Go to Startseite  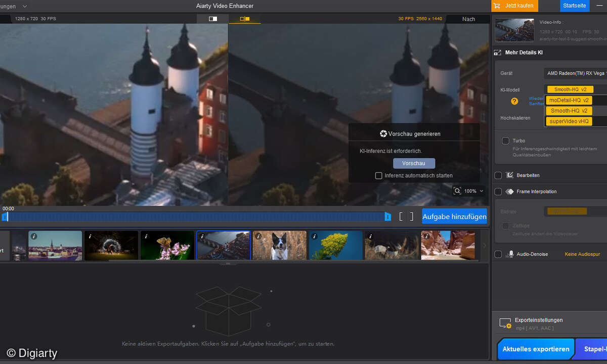(x=575, y=6)
